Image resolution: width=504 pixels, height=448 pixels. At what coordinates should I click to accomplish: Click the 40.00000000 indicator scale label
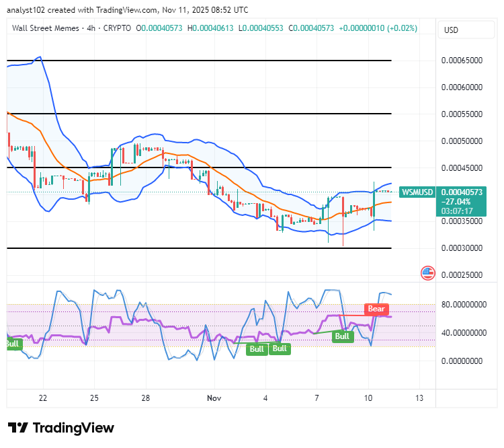pos(464,333)
